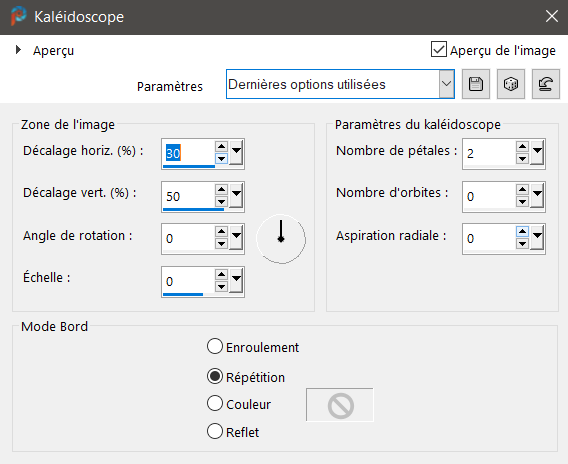Open the Échelle slider dropdown arrow

pos(237,281)
